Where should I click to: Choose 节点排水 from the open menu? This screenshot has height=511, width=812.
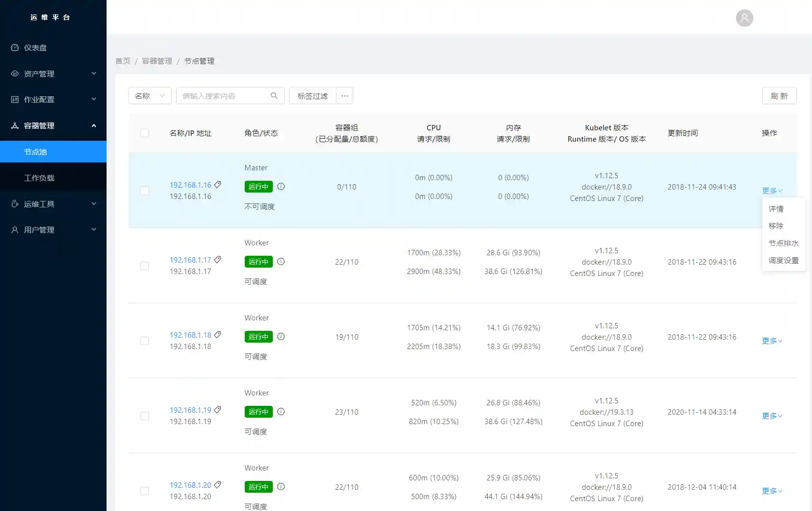[x=783, y=243]
